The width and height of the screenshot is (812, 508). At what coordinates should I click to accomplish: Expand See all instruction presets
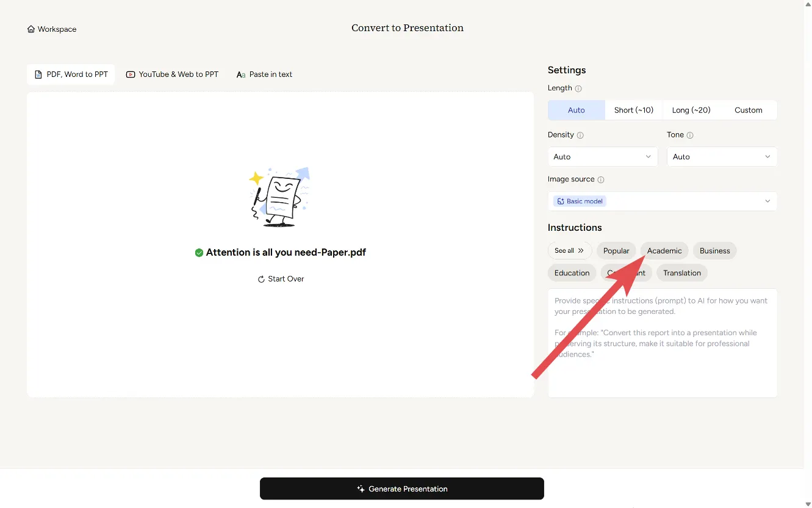[569, 251]
